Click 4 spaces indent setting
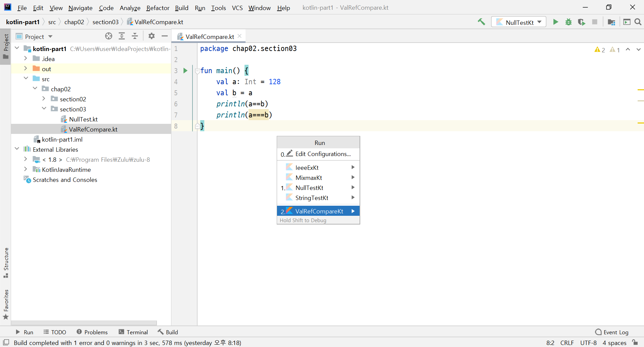Viewport: 644px width, 347px height. (x=614, y=343)
